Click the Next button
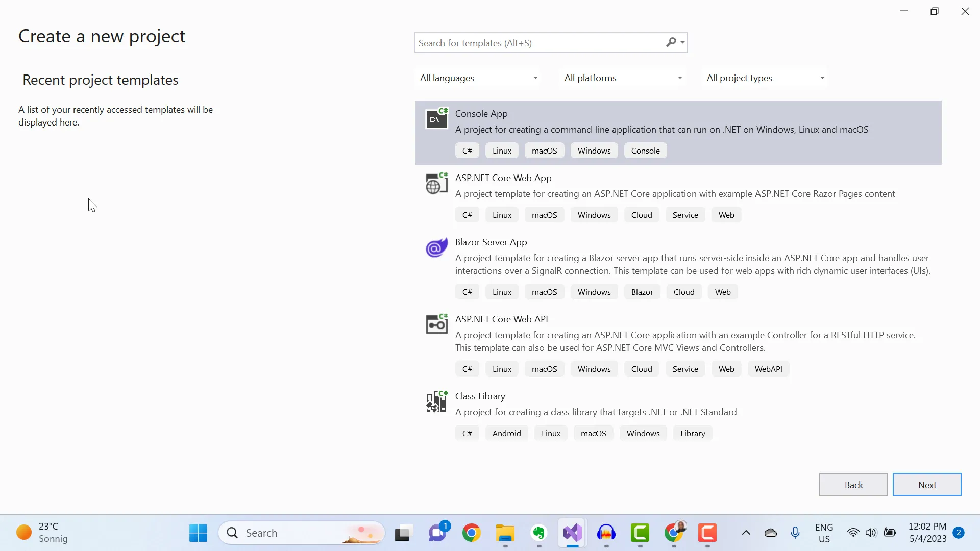The height and width of the screenshot is (551, 980). 927,485
